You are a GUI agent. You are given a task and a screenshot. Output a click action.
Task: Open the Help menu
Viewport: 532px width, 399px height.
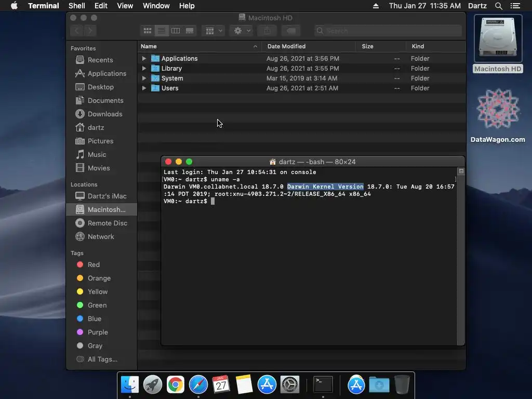[x=187, y=6]
